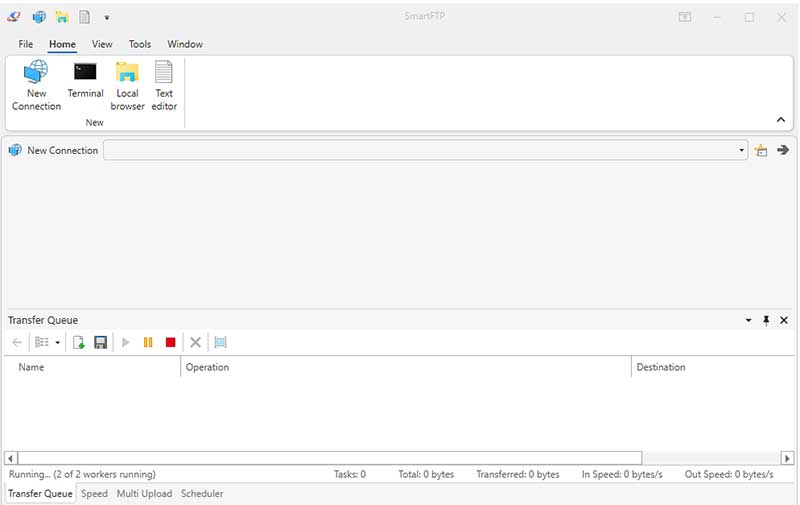Viewport: 800px width, 505px height.
Task: Sort by the Destination column header
Action: pos(713,367)
